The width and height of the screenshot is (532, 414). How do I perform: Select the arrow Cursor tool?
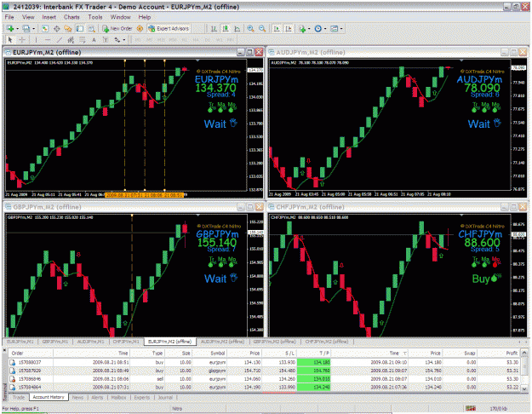click(x=10, y=40)
